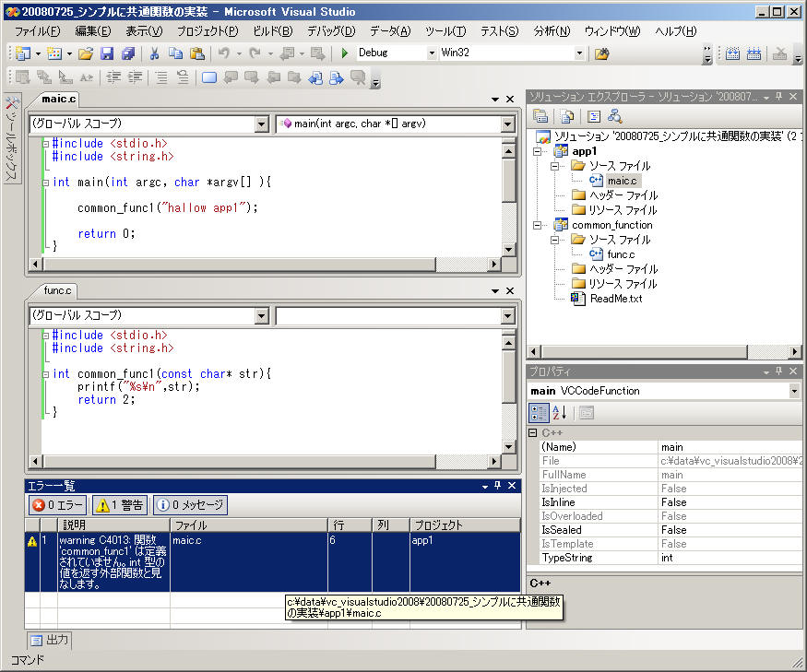The width and height of the screenshot is (807, 672).
Task: Open the ビルド(B) menu
Action: click(x=272, y=31)
